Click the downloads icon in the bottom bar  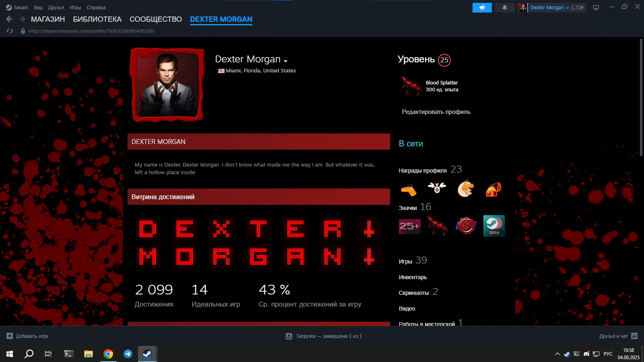point(289,336)
